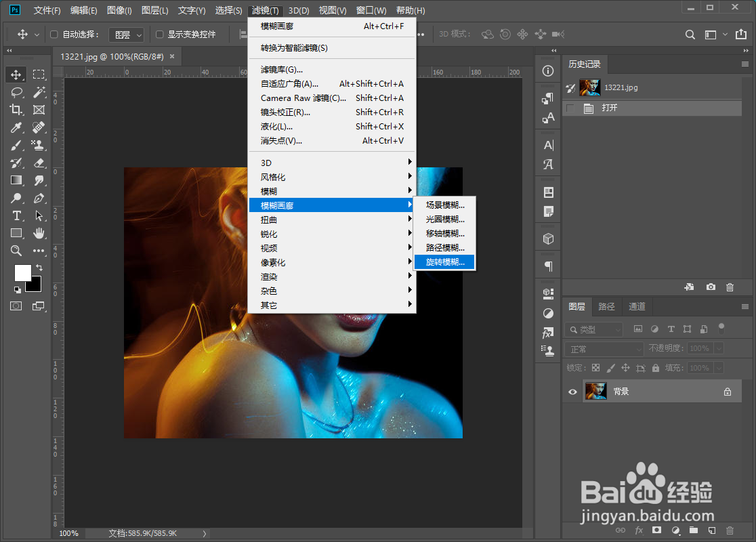The image size is (756, 542).
Task: Enable the Auto-Select checkbox
Action: point(54,35)
